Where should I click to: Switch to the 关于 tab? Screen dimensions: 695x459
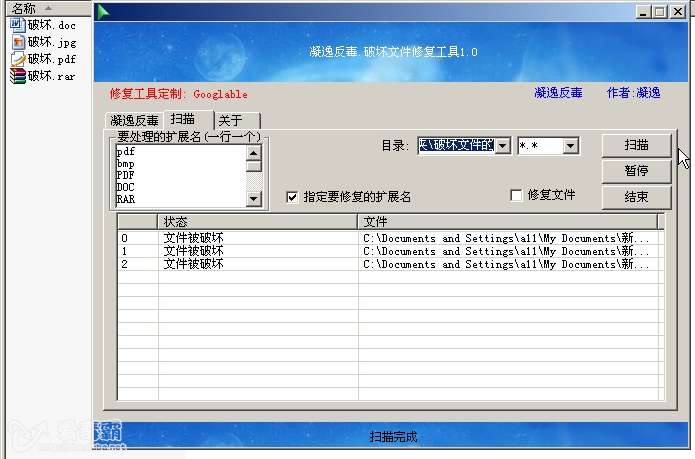[237, 121]
